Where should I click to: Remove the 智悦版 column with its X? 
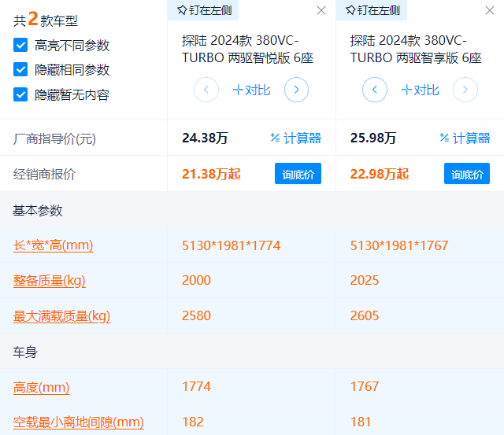(321, 10)
